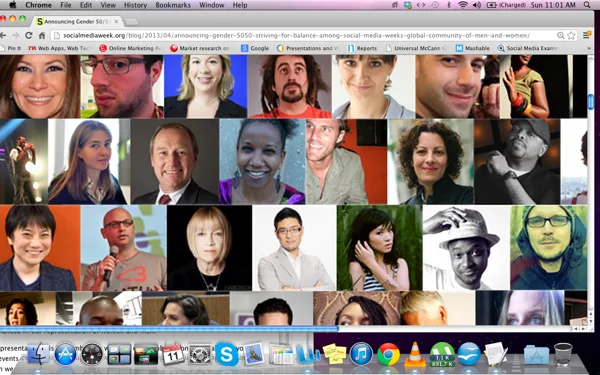This screenshot has height=375, width=600.
Task: Open the Social Media Examiner bookmark
Action: click(x=528, y=48)
